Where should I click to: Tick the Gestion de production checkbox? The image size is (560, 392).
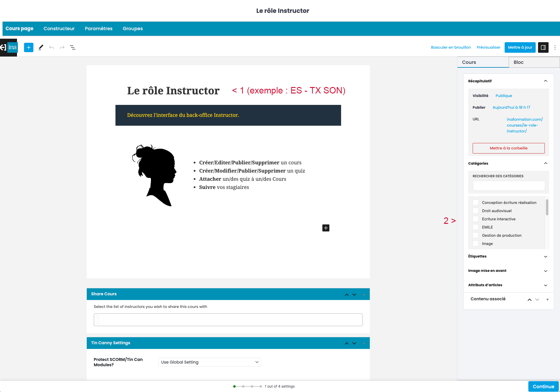tap(476, 235)
